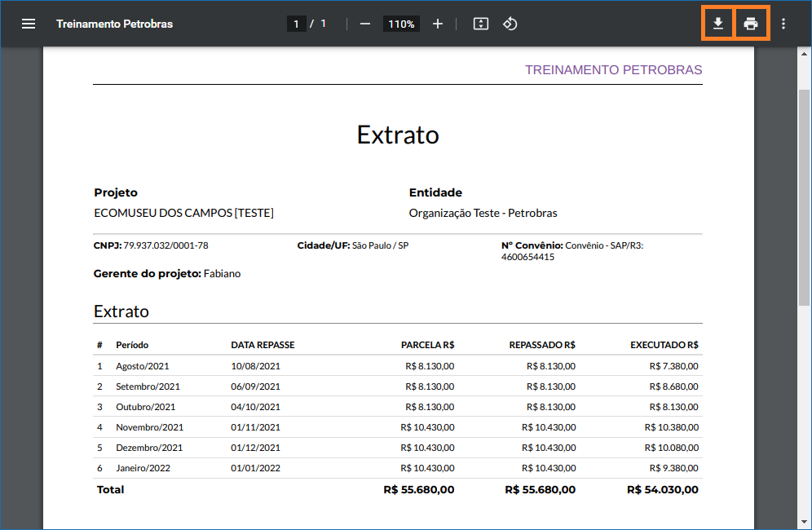Click the DATA REPASSE column header

[x=263, y=345]
